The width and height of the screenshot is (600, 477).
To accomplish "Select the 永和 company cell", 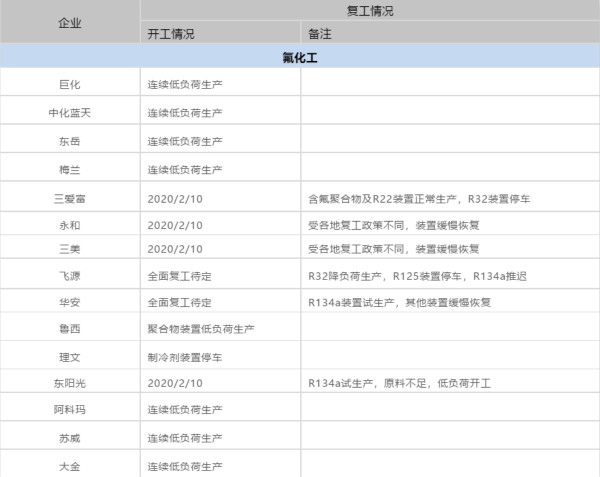I will [70, 225].
